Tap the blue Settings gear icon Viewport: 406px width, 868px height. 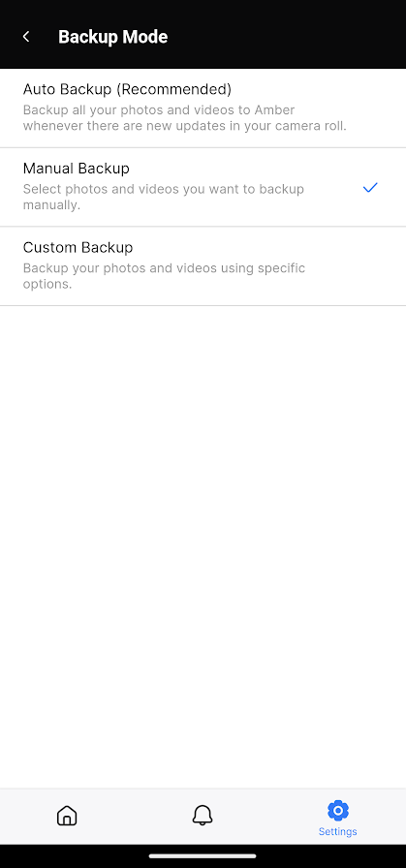point(338,811)
